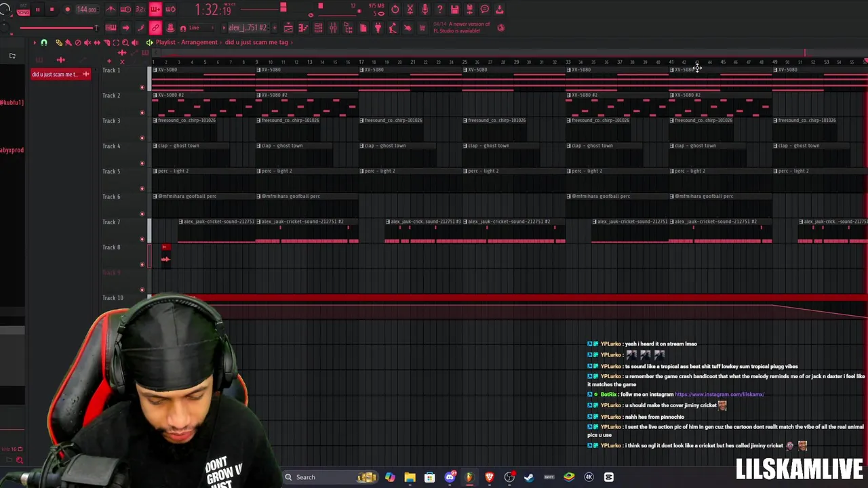This screenshot has height=488, width=868.
Task: Open the audio editor scissors icon
Action: [x=410, y=9]
